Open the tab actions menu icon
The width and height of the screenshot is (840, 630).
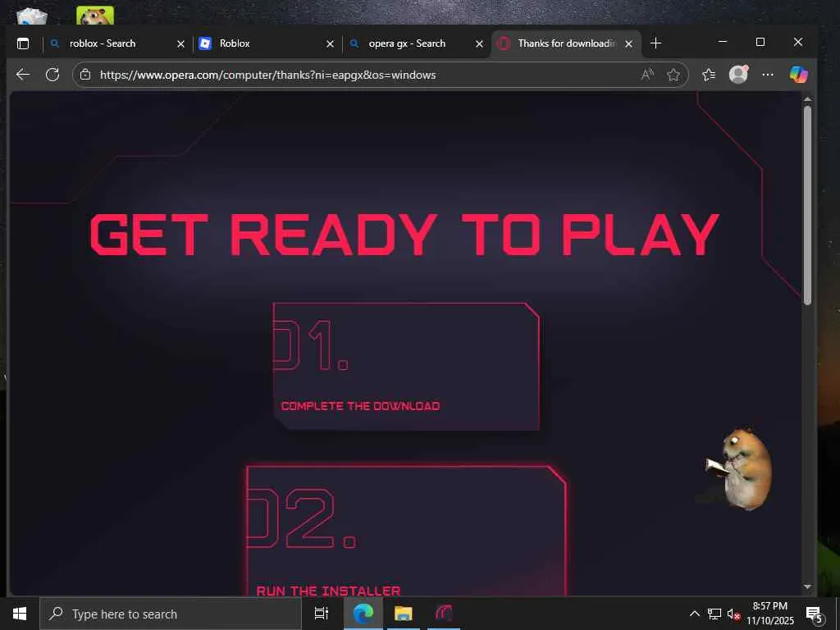(23, 43)
